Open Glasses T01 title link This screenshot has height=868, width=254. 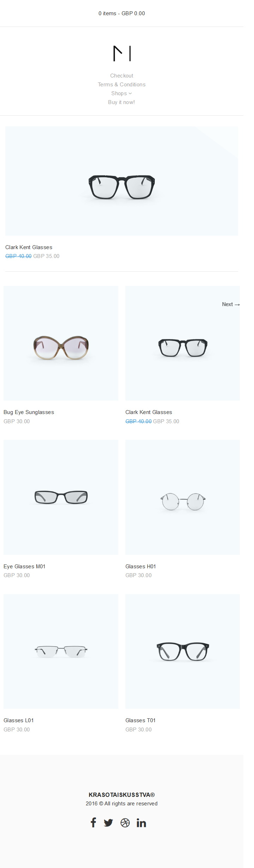click(141, 720)
